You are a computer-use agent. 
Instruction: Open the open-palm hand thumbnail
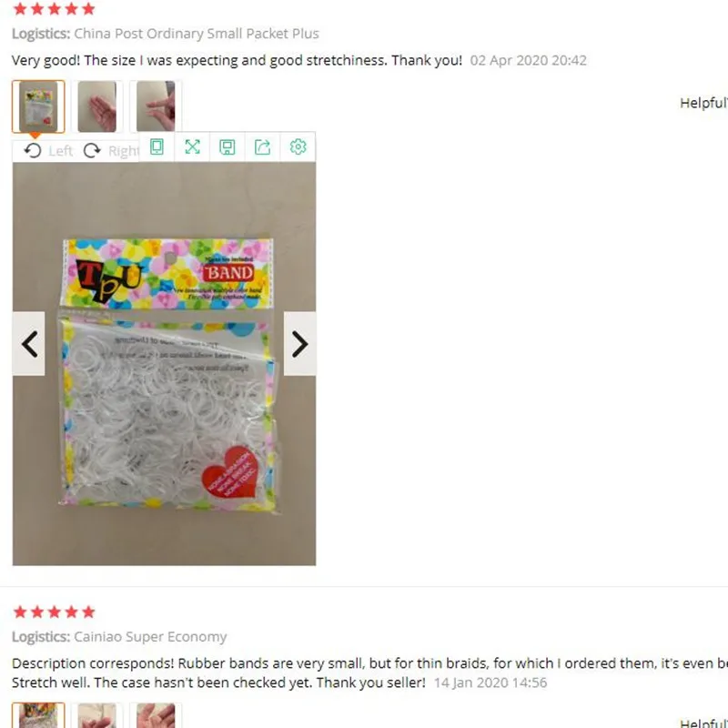[97, 106]
